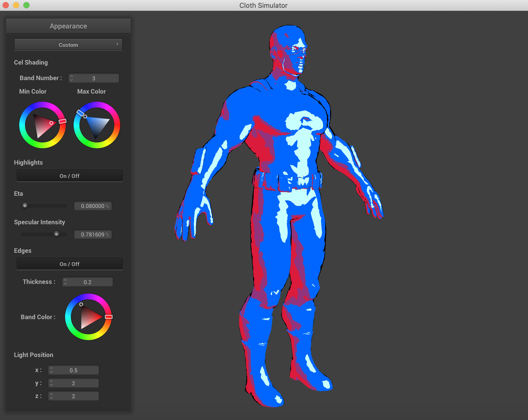528x420 pixels.
Task: Click the Band Number stepper arrows
Action: (x=72, y=78)
